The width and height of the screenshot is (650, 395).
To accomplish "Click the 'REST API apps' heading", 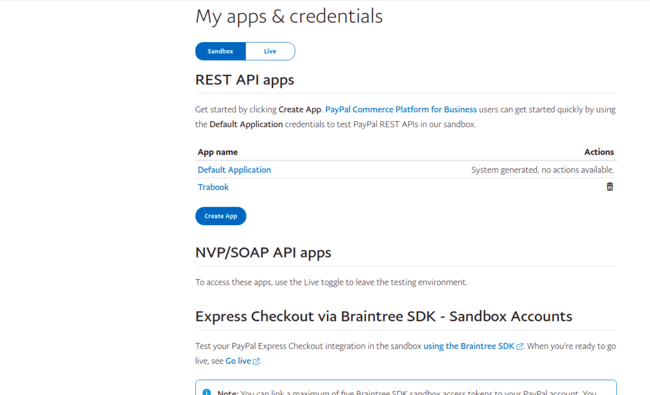I will tap(245, 80).
